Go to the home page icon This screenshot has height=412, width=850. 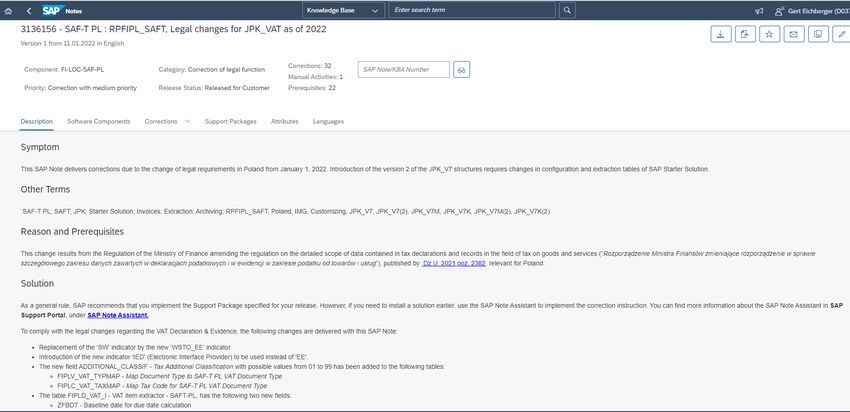click(8, 10)
